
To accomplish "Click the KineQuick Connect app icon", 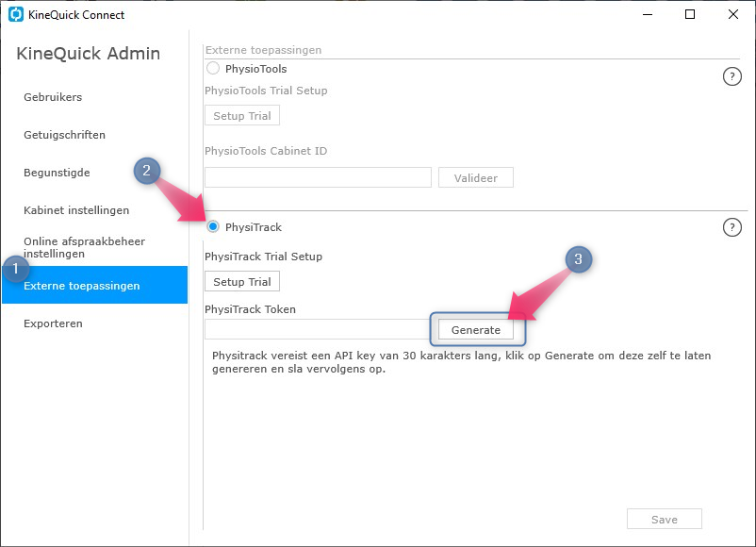I will coord(16,14).
